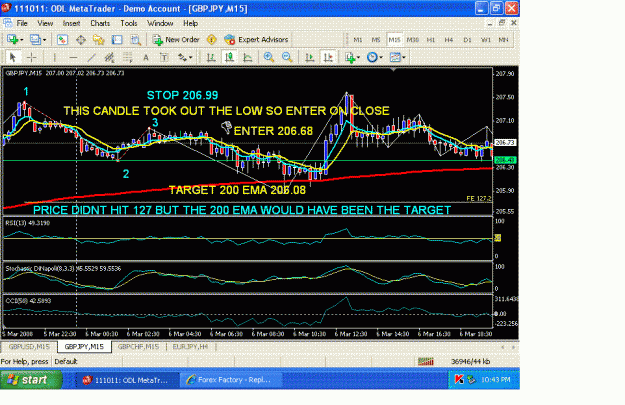The height and width of the screenshot is (405, 625).
Task: Open the Tools menu
Action: coord(129,23)
